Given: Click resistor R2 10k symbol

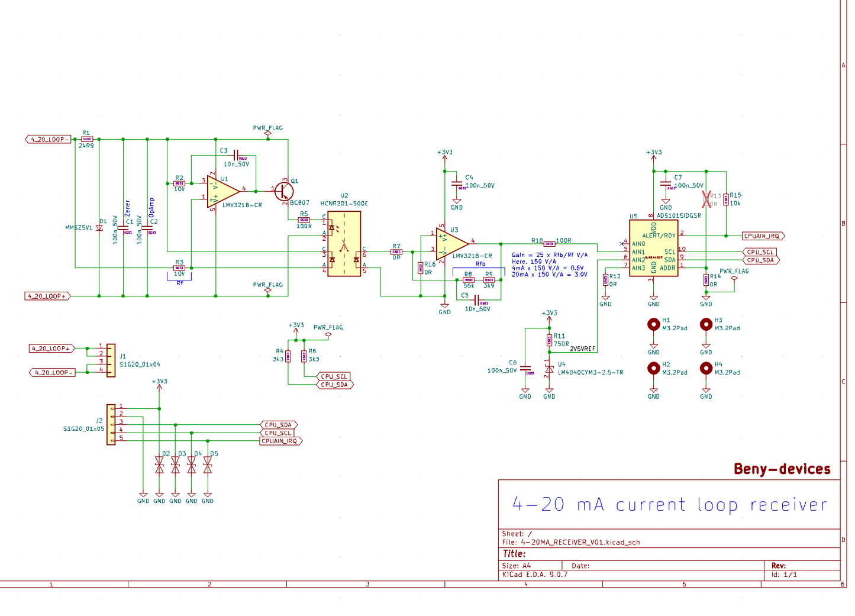Looking at the screenshot, I should [179, 183].
